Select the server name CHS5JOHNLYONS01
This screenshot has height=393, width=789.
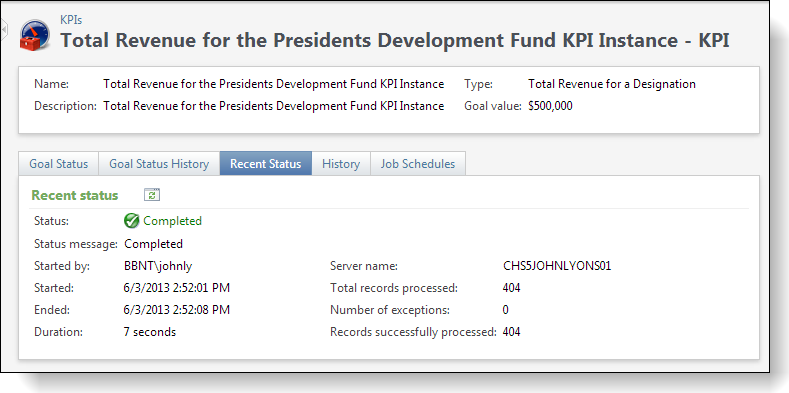[557, 266]
